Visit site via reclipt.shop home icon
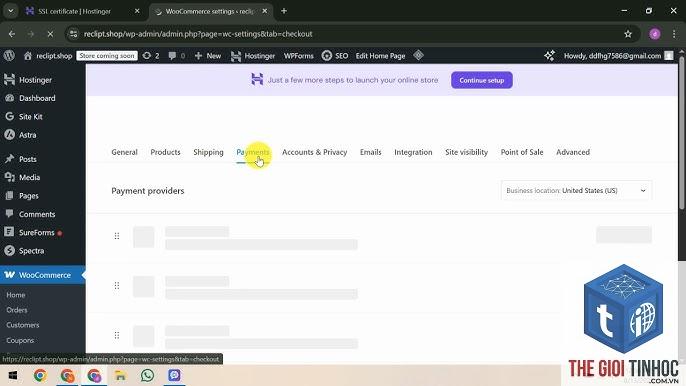This screenshot has height=386, width=686. coord(48,56)
